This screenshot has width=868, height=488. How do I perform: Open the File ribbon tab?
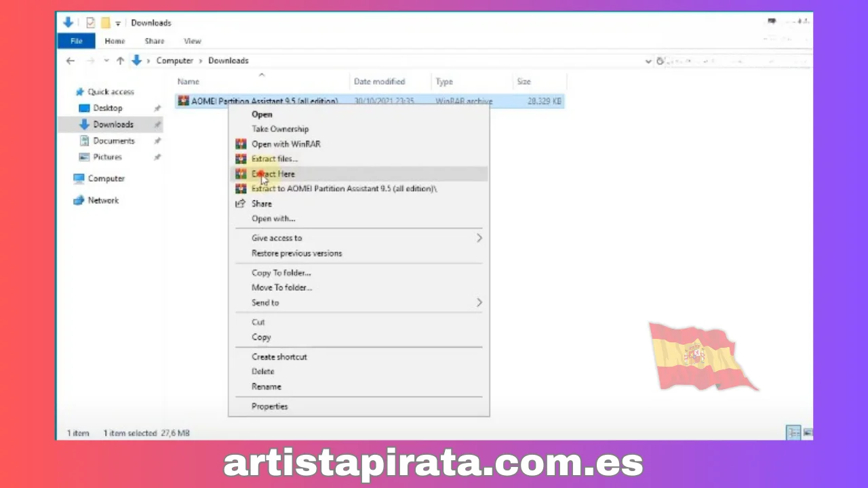click(77, 41)
